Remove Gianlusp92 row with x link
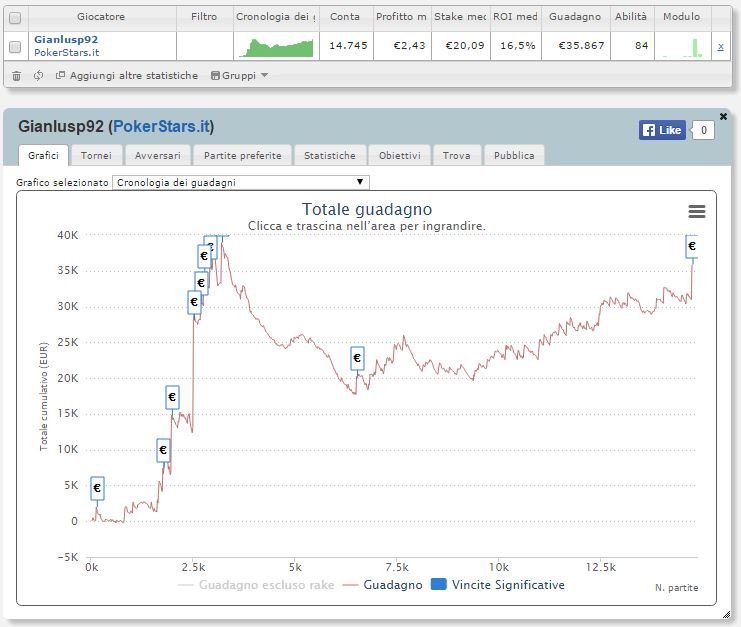741x627 pixels. point(720,46)
